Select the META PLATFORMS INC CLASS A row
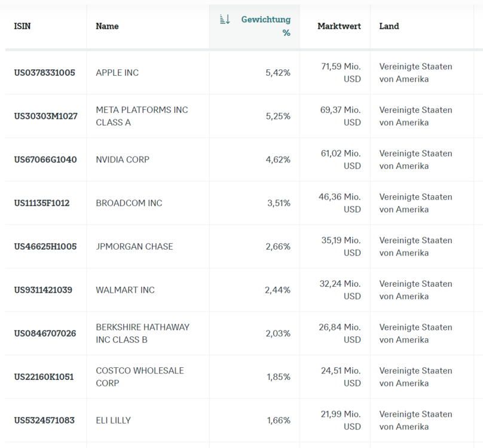Screen dimensions: 483x448 click(x=142, y=116)
